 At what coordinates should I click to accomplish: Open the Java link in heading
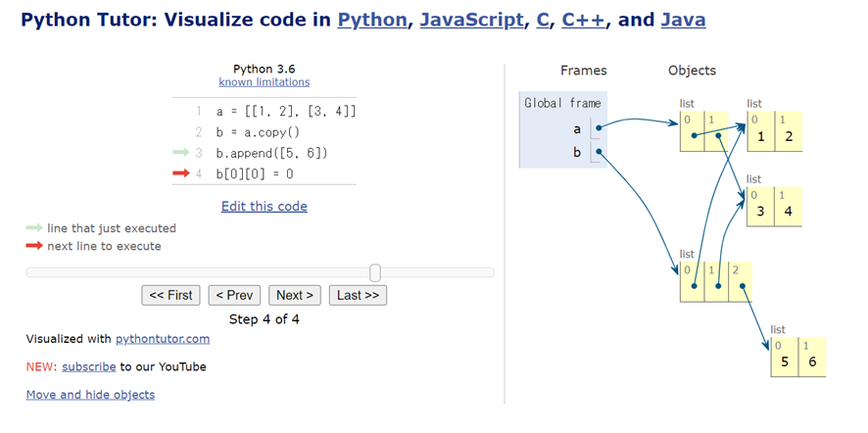[683, 20]
